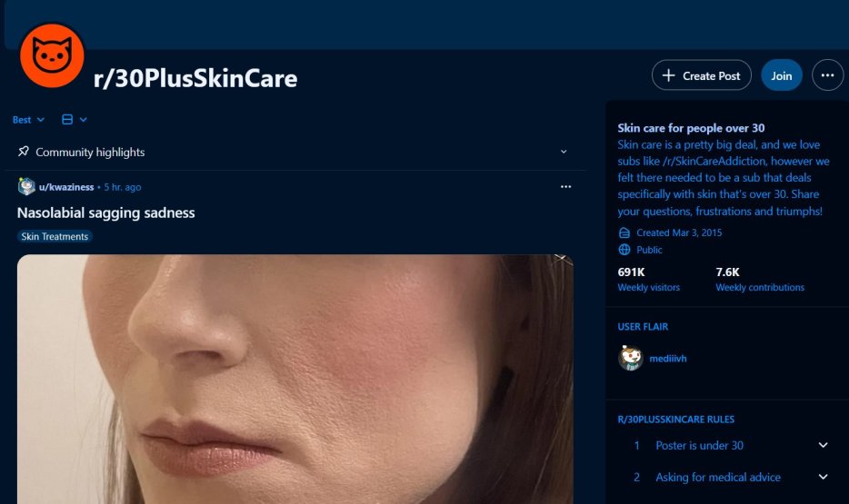Screen dimensions: 849x504
Task: Click u/kwaziness user avatar
Action: click(x=26, y=186)
